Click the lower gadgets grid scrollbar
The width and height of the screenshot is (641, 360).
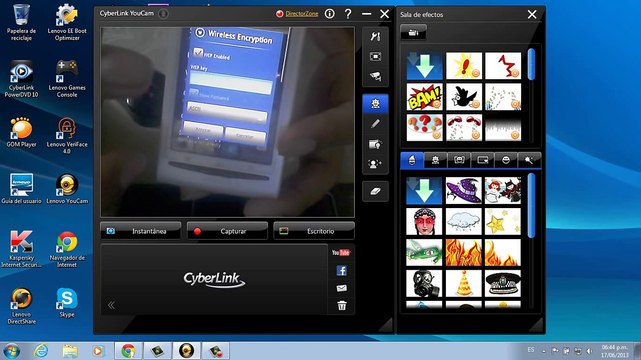pos(531,206)
